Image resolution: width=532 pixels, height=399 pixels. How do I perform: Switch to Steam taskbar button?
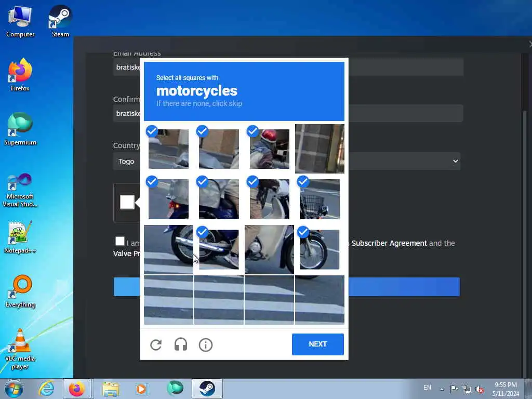pos(207,389)
